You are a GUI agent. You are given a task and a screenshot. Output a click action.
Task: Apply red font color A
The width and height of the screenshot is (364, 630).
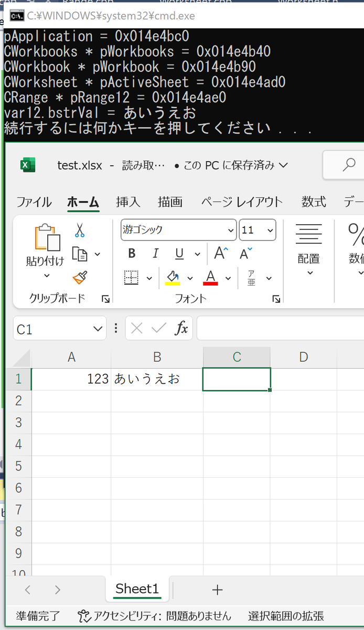[x=211, y=278]
